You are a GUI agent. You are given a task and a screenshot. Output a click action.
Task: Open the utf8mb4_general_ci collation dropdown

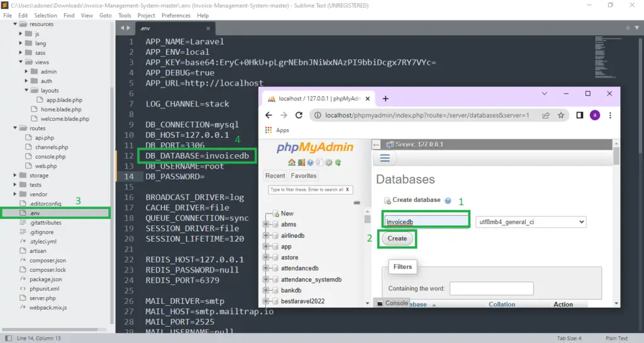tap(531, 222)
